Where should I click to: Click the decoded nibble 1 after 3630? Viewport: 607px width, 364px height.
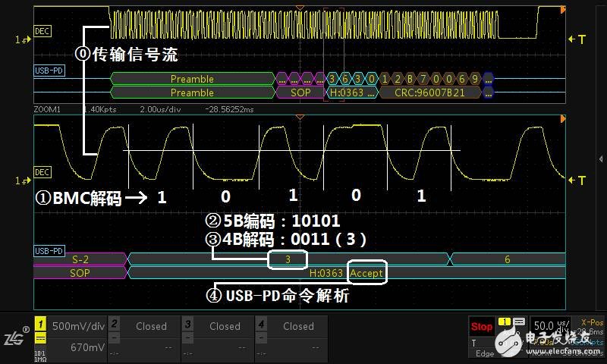[385, 79]
